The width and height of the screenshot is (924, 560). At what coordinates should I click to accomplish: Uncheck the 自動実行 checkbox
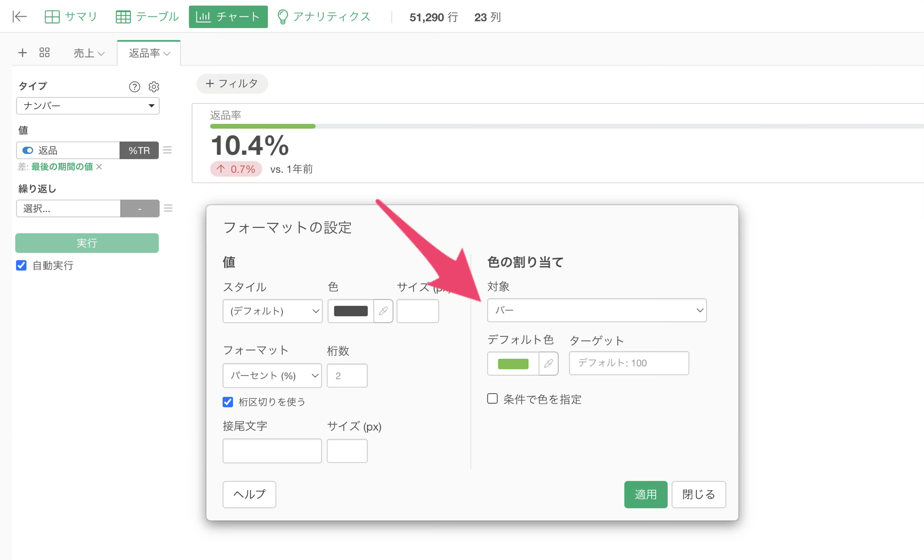coord(21,266)
